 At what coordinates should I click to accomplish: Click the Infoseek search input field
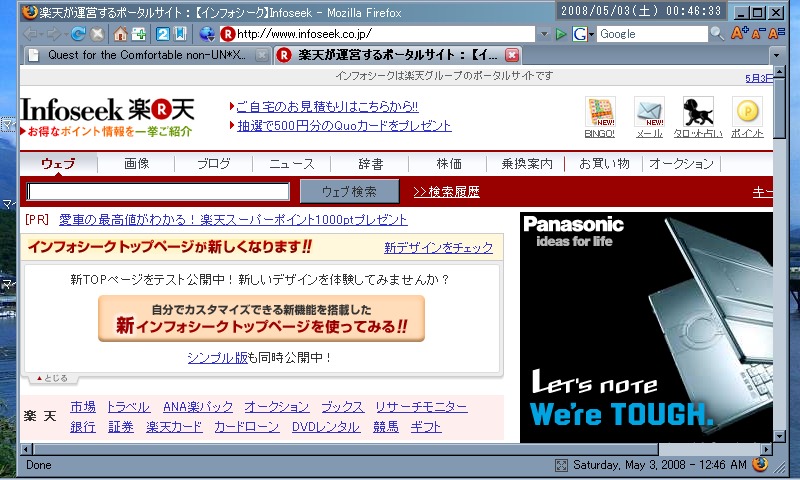point(158,192)
